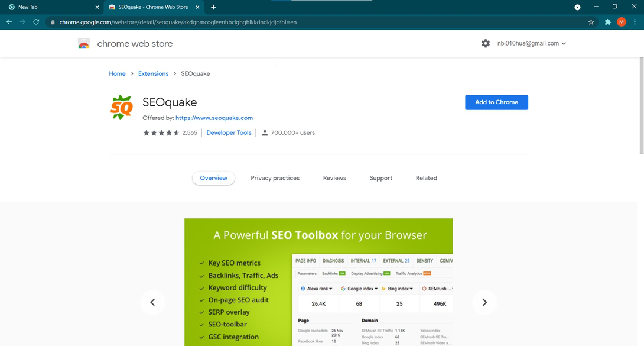Click the browser forward arrow
The image size is (644, 346).
pyautogui.click(x=22, y=22)
